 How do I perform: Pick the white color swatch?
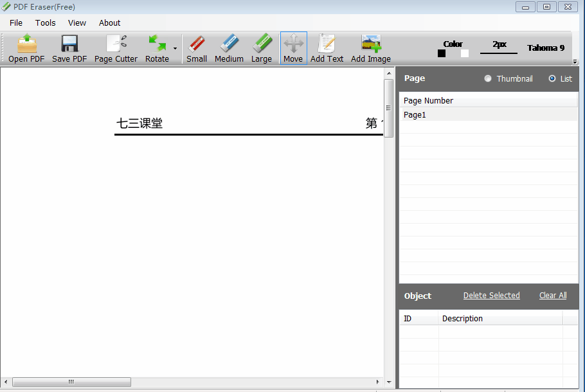coord(465,54)
